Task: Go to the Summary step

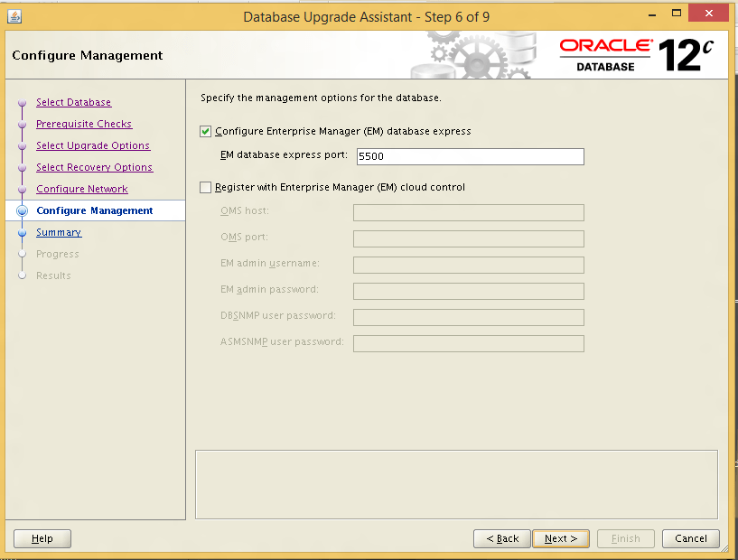Action: point(59,232)
